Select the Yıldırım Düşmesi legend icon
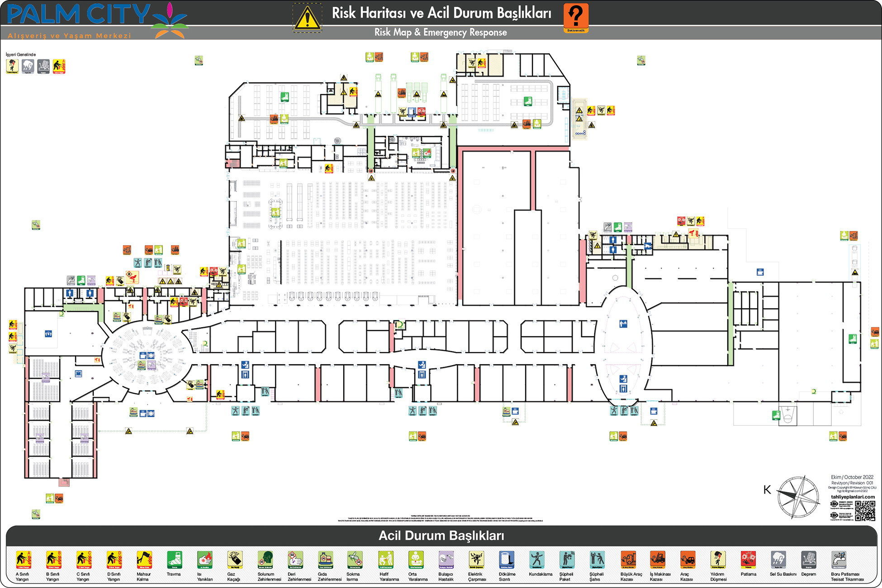 [718, 560]
